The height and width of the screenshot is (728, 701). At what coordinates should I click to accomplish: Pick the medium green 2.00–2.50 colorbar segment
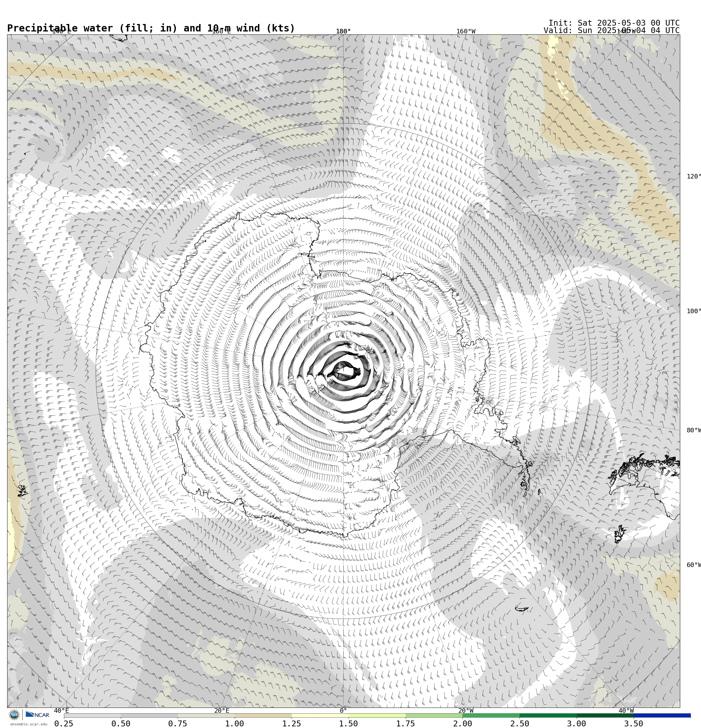(491, 715)
